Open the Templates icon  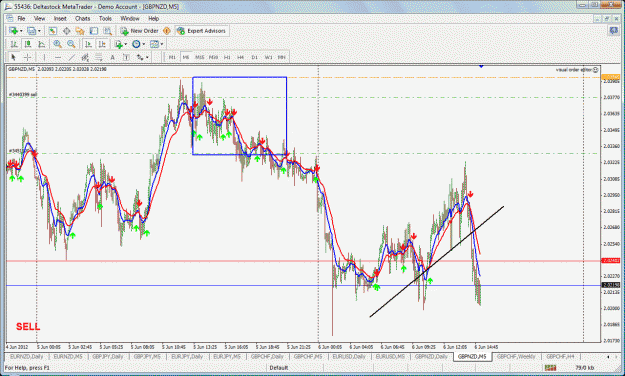(x=154, y=44)
